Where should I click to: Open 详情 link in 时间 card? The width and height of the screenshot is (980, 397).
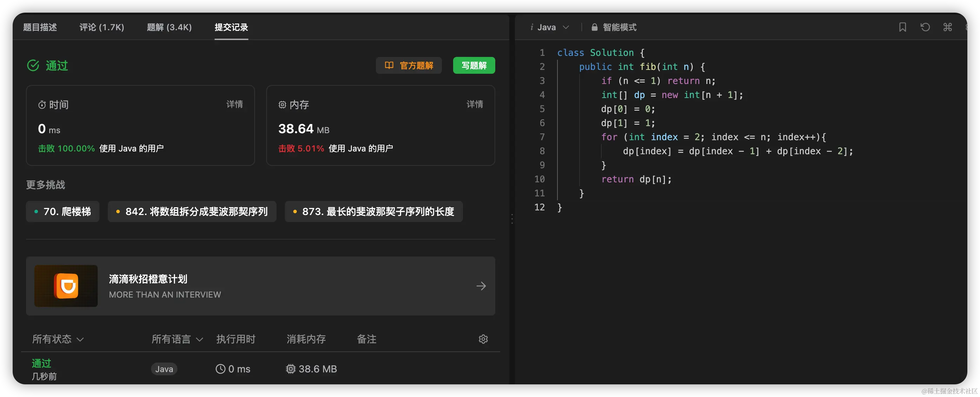tap(234, 104)
